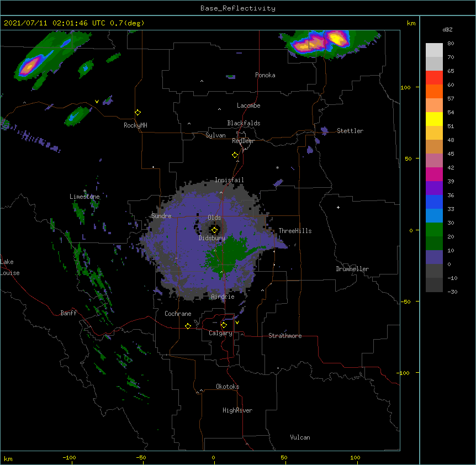
Task: Select the violet 36-39 dBZ legend swatch
Action: [434, 188]
